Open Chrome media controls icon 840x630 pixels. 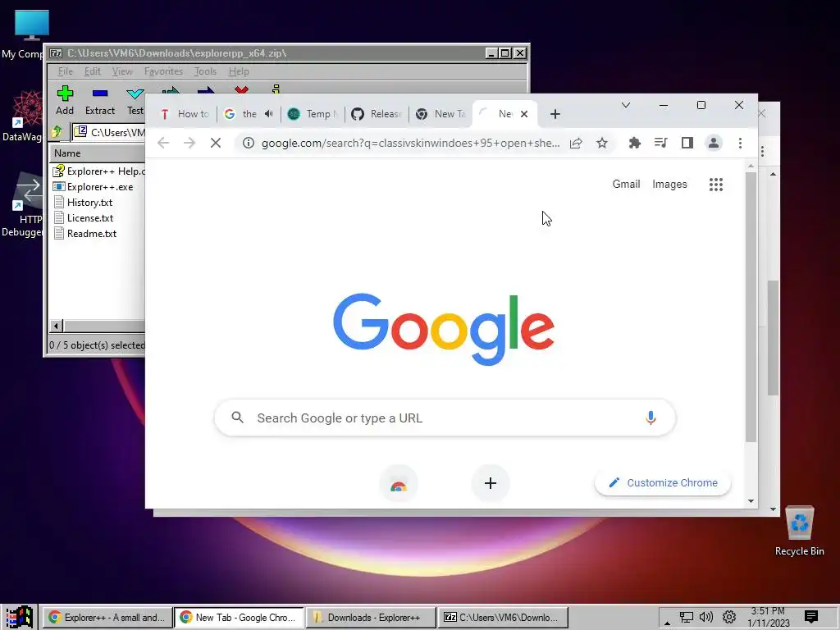point(660,143)
